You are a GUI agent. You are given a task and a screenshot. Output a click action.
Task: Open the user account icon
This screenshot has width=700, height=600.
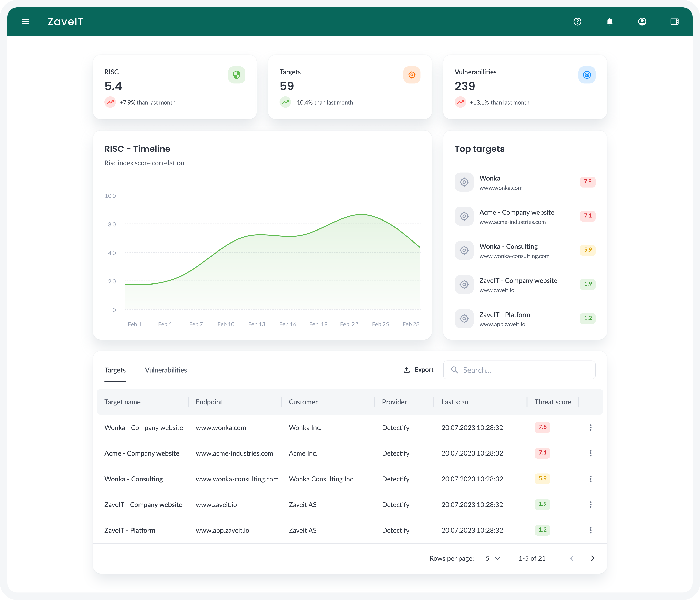click(642, 22)
